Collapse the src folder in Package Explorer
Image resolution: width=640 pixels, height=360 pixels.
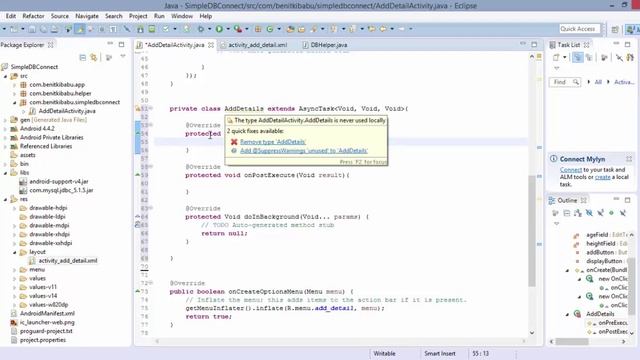5,76
